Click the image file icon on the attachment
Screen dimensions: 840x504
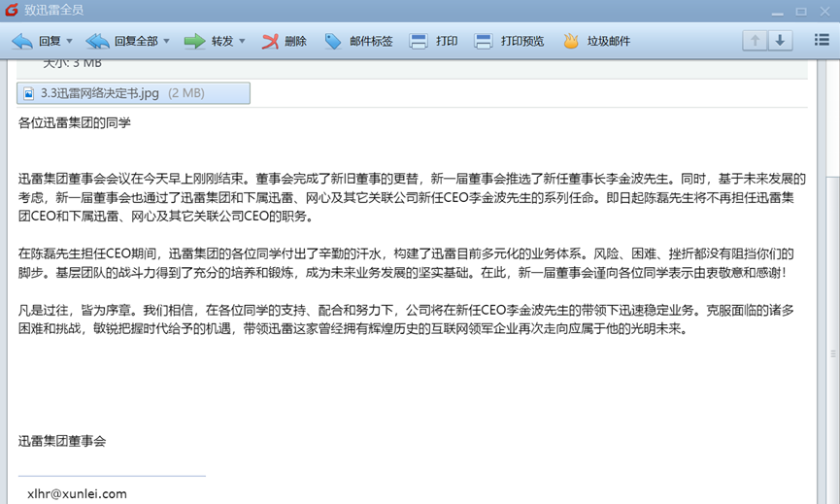(x=29, y=94)
